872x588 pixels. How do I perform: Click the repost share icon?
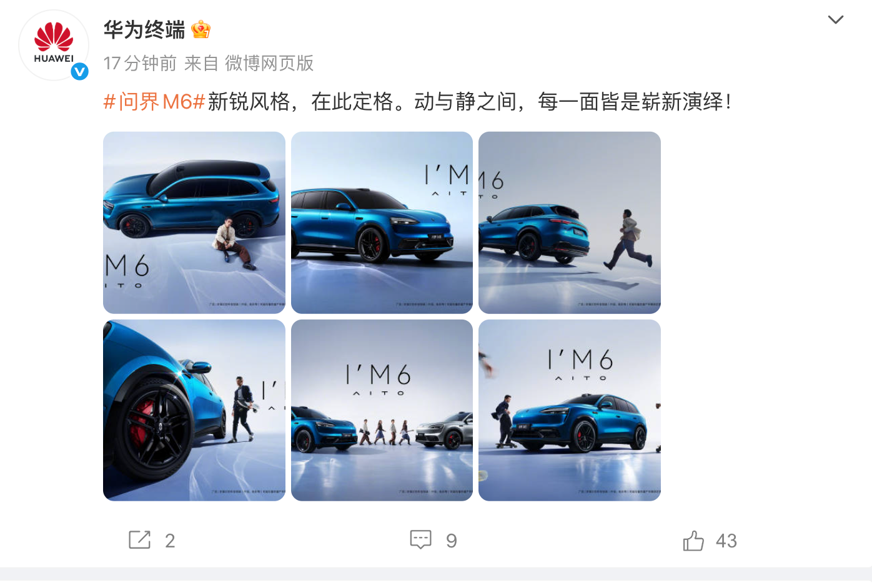tap(139, 540)
